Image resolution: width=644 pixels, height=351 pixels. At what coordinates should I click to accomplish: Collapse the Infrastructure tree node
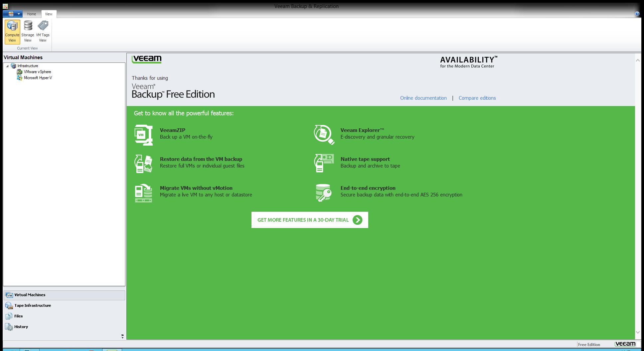click(x=7, y=66)
